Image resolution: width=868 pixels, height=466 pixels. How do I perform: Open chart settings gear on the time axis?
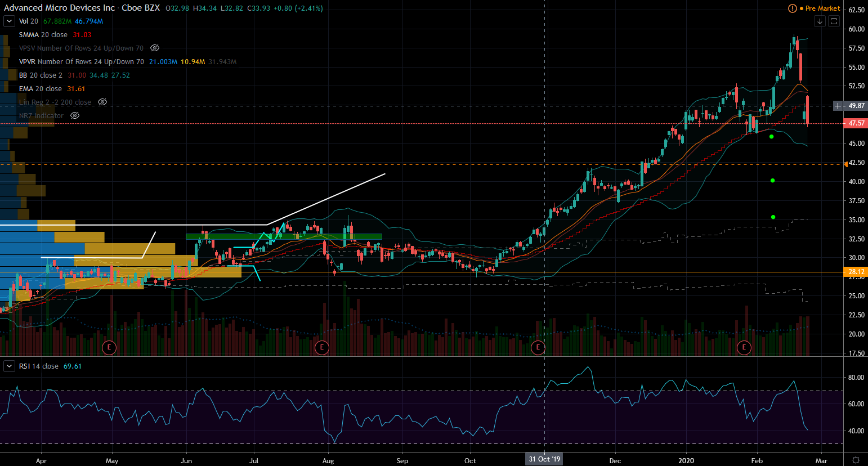click(x=856, y=460)
